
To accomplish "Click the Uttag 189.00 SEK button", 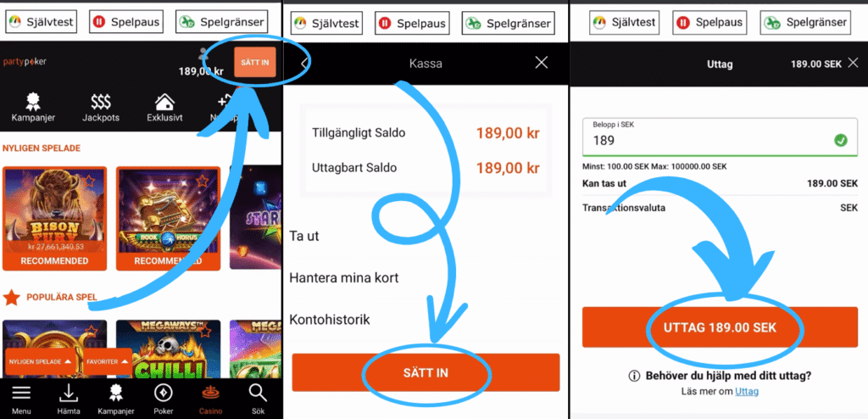I will tap(720, 327).
